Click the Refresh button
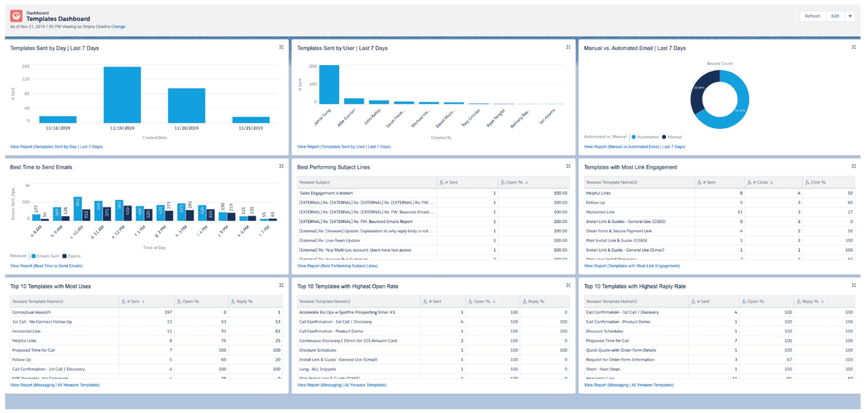The image size is (868, 413). 812,15
